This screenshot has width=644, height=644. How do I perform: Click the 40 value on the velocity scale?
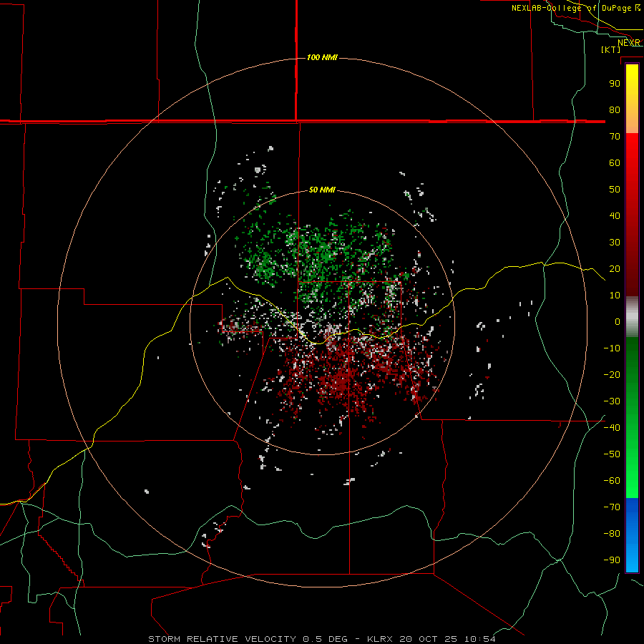[615, 215]
